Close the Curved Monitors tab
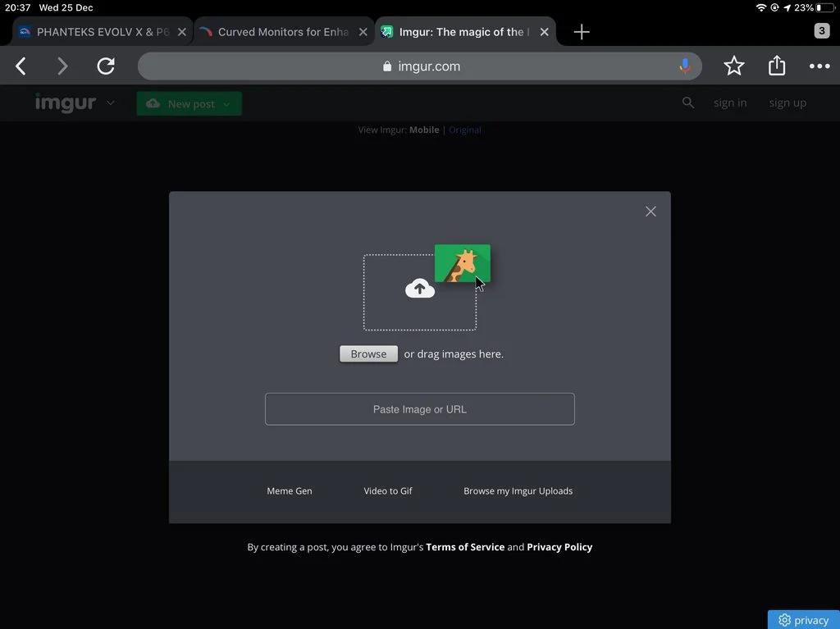Screen dimensions: 840x629 [363, 32]
